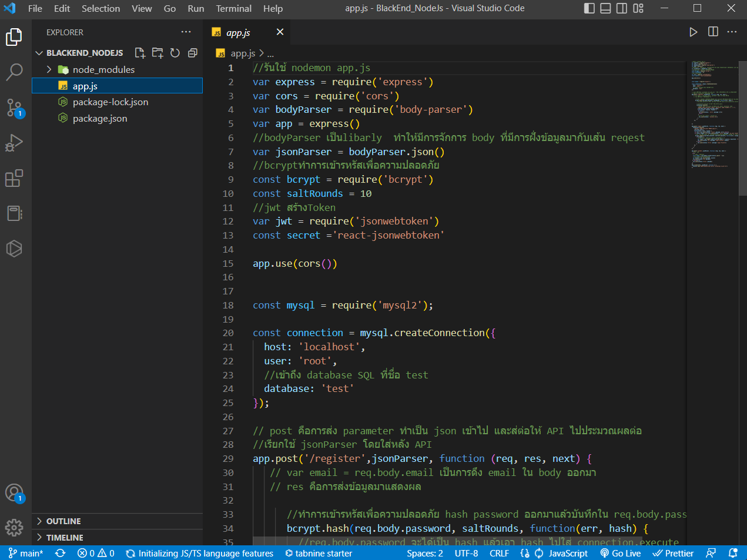Click the EXPLORER panel title
The width and height of the screenshot is (747, 560).
coord(65,32)
